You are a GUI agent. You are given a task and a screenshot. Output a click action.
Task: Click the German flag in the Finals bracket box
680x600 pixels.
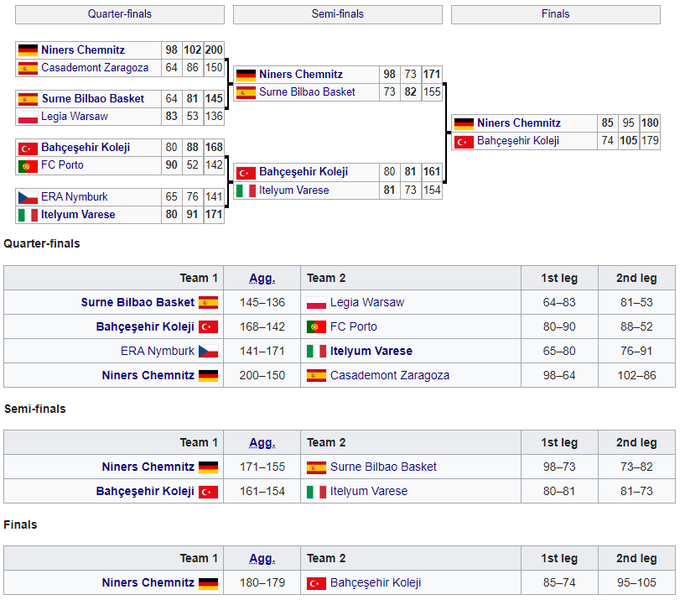pos(463,124)
